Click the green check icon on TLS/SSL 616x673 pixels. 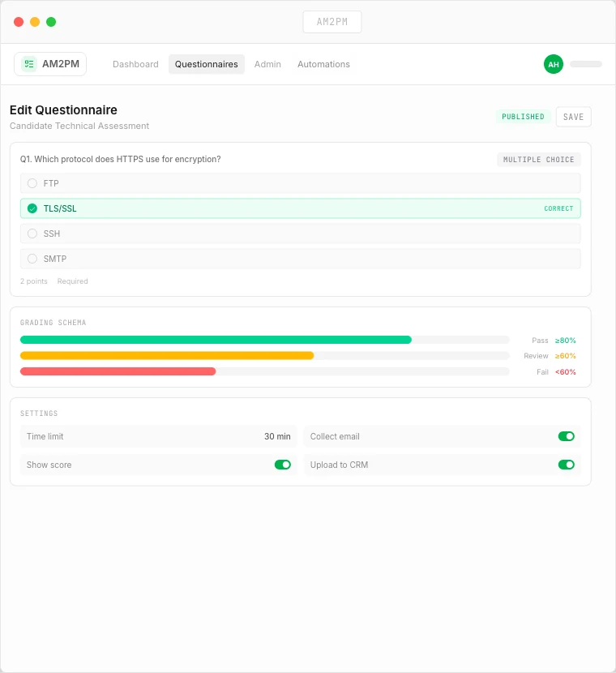pyautogui.click(x=32, y=208)
